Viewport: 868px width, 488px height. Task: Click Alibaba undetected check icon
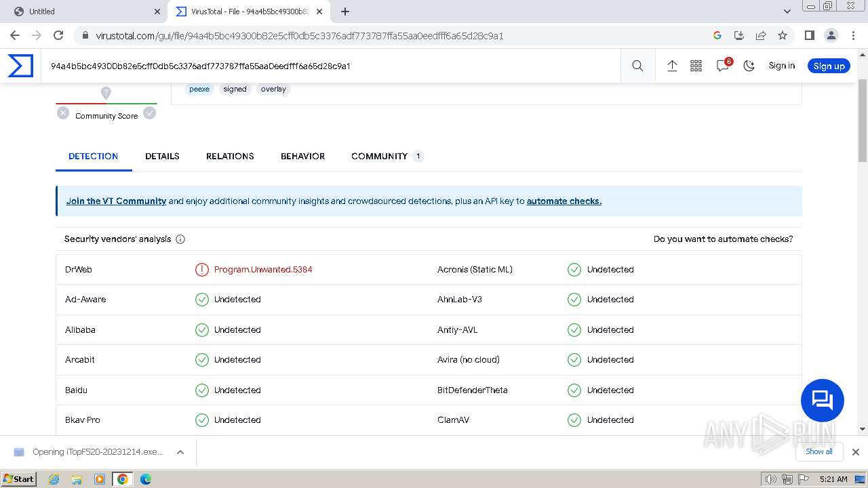[202, 330]
